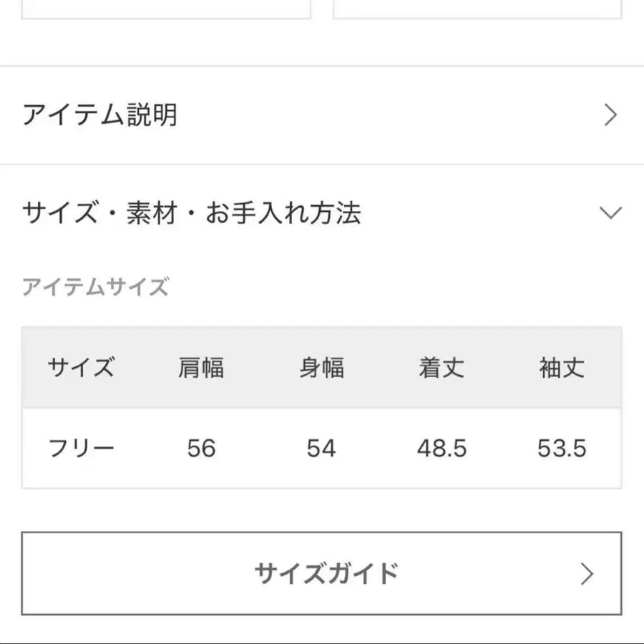Select the サイズ column header
This screenshot has height=644, width=644.
tap(81, 368)
